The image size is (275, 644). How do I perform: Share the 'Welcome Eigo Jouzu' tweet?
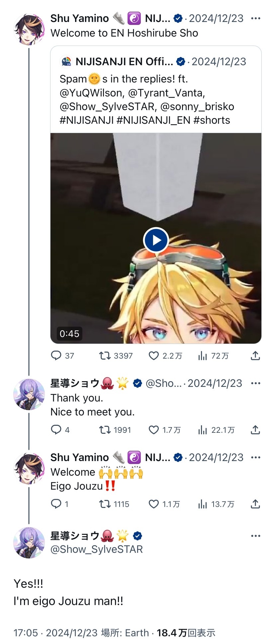[x=255, y=504]
